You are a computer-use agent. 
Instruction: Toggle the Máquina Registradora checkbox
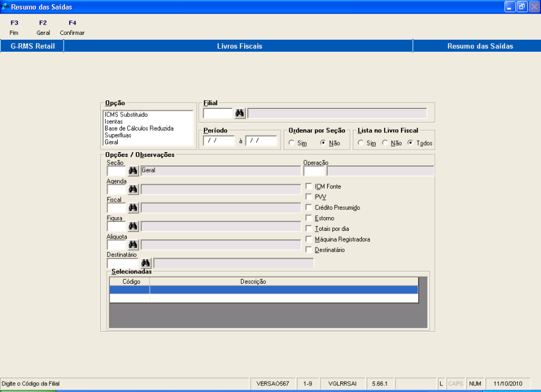(309, 239)
